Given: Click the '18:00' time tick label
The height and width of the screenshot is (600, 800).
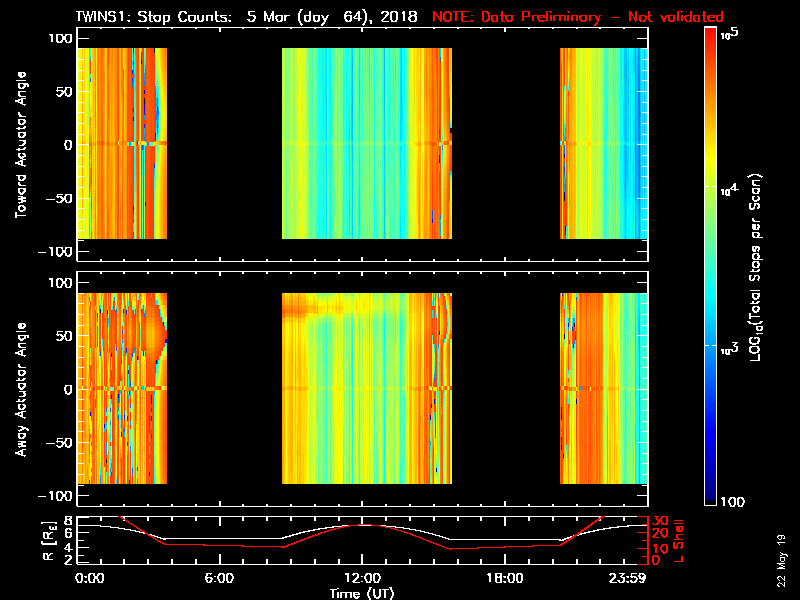Looking at the screenshot, I should 504,579.
